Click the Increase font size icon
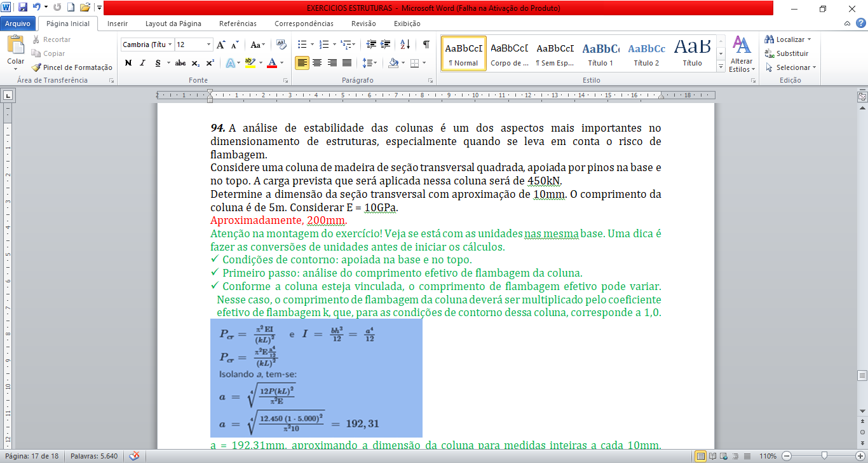868x463 pixels. pos(220,45)
